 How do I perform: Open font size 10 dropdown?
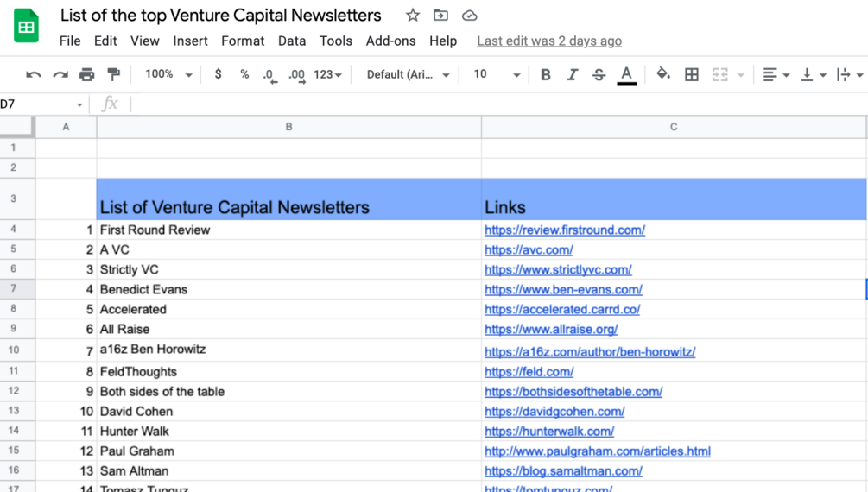(x=497, y=74)
